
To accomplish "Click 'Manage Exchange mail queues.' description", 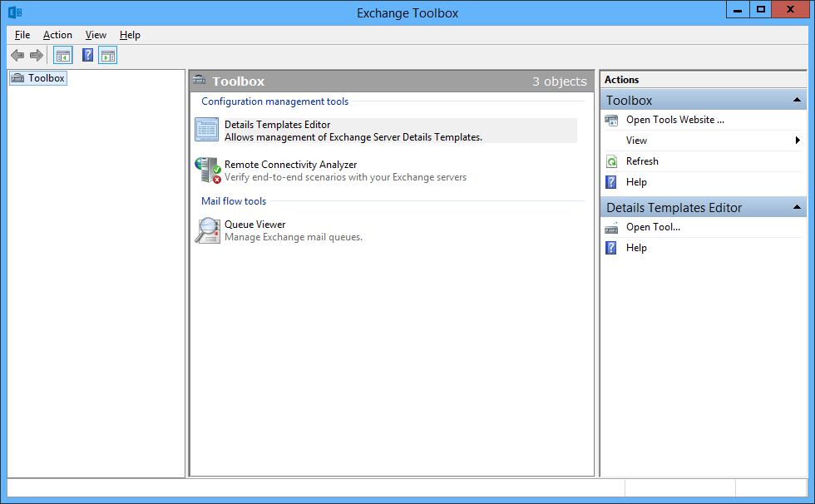I will [x=293, y=237].
